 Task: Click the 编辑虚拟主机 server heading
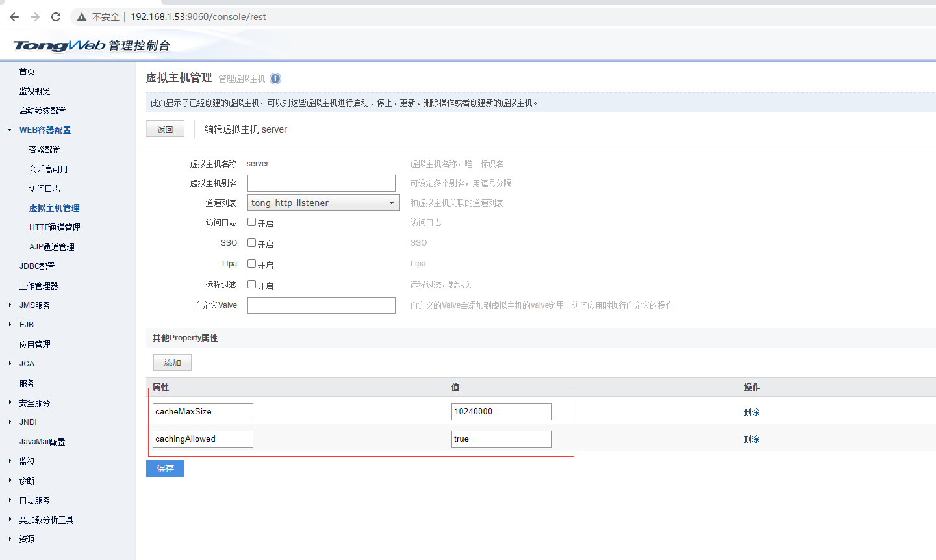pos(246,129)
